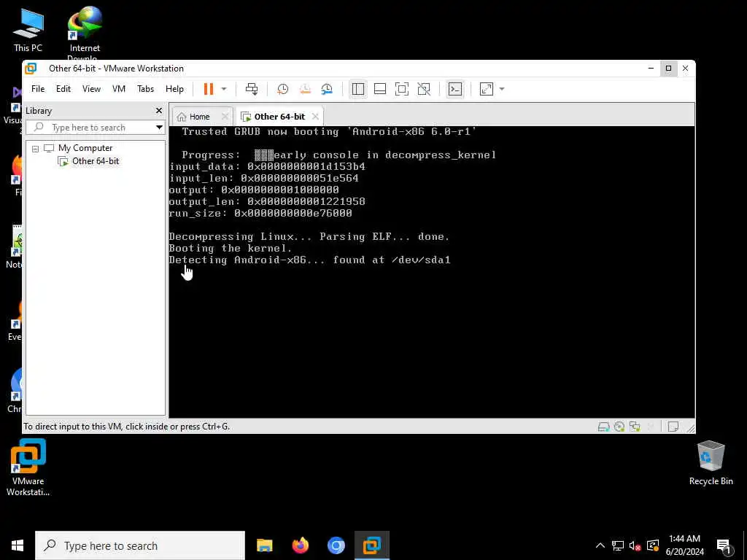Open the File menu
Image resolution: width=747 pixels, height=560 pixels.
click(38, 89)
